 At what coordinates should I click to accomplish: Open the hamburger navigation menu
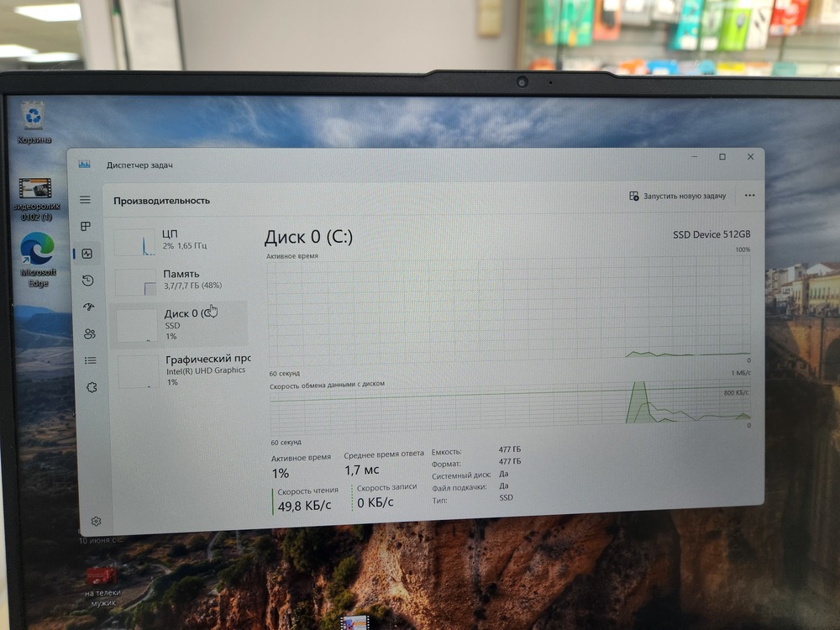pos(85,199)
